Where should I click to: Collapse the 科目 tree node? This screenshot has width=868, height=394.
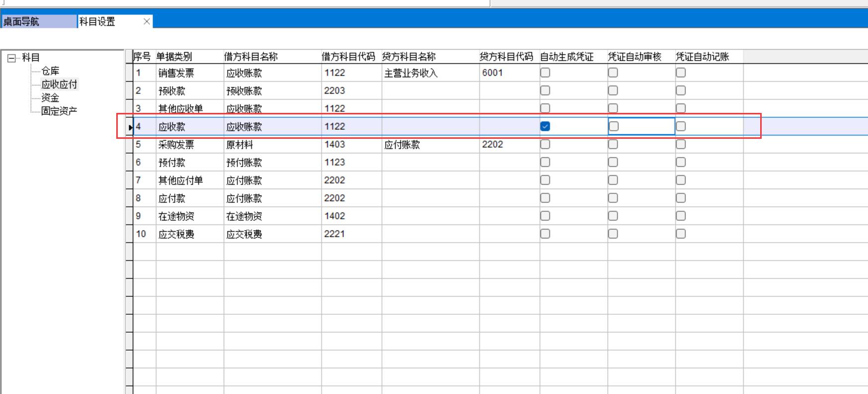tap(11, 58)
